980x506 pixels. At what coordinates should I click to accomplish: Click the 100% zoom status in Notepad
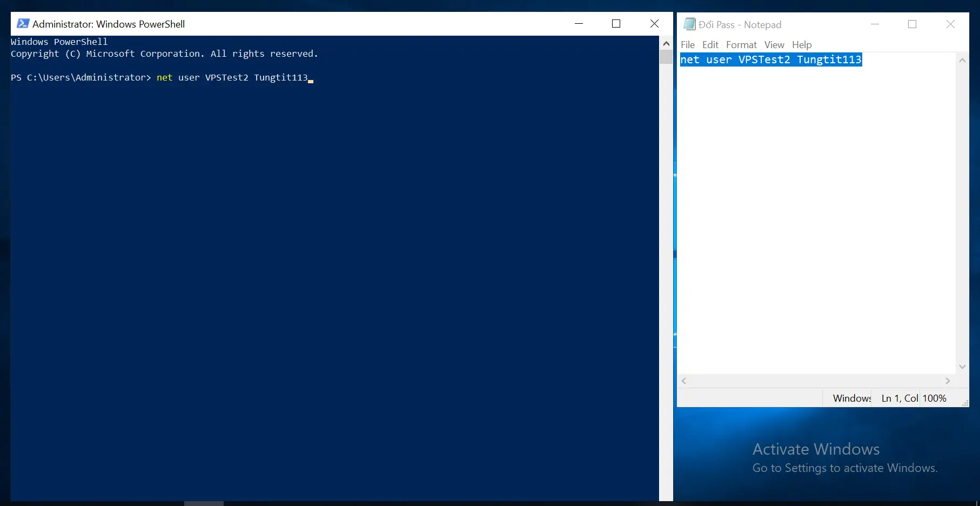click(x=934, y=398)
